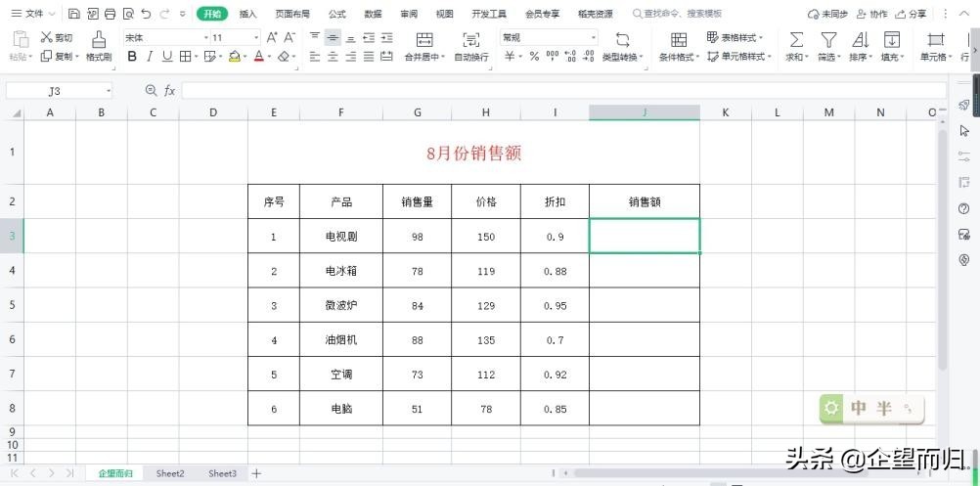Image resolution: width=980 pixels, height=486 pixels.
Task: Toggle italic formatting
Action: tap(150, 56)
